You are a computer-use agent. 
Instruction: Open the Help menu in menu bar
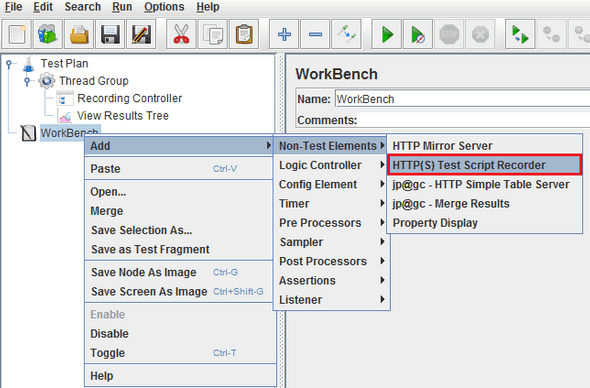point(208,7)
